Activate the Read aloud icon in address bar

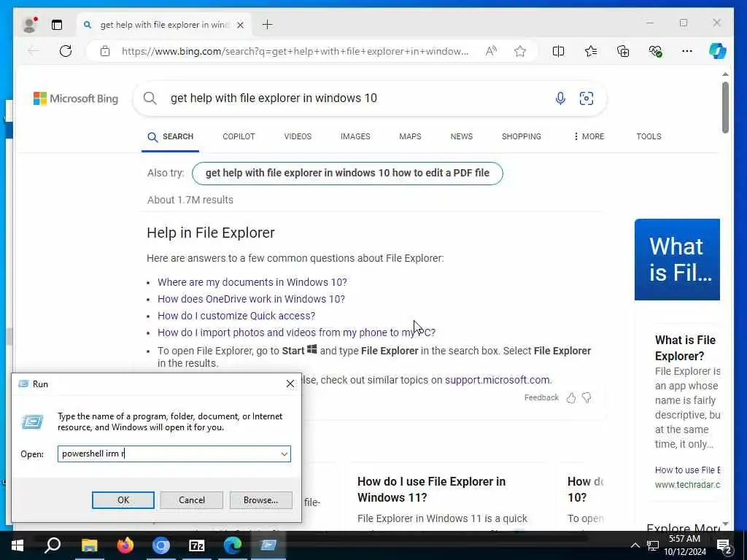(491, 51)
